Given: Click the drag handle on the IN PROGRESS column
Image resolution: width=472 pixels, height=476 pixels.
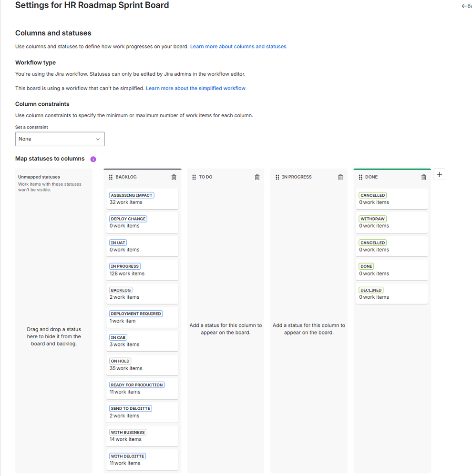Looking at the screenshot, I should tap(277, 177).
